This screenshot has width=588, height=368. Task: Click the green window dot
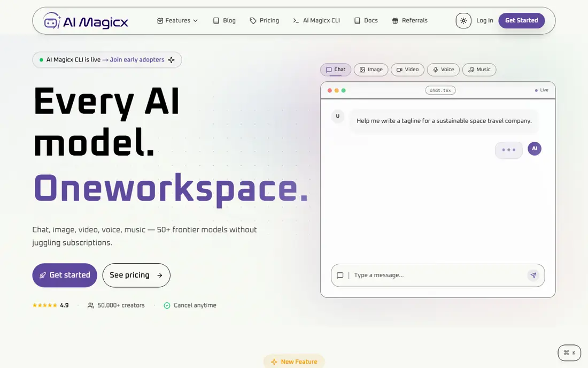[343, 90]
